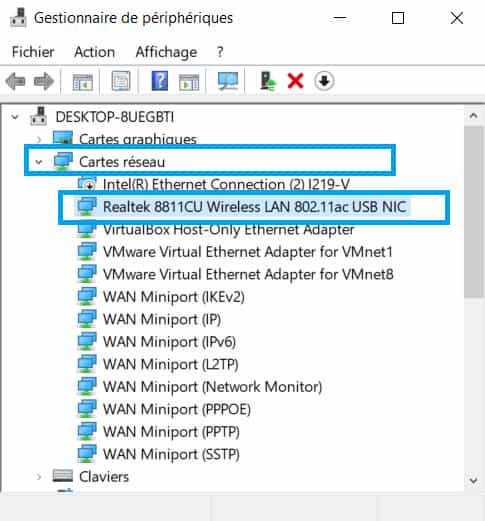Click the Back arrow toolbar icon
This screenshot has height=521, width=485.
(15, 81)
